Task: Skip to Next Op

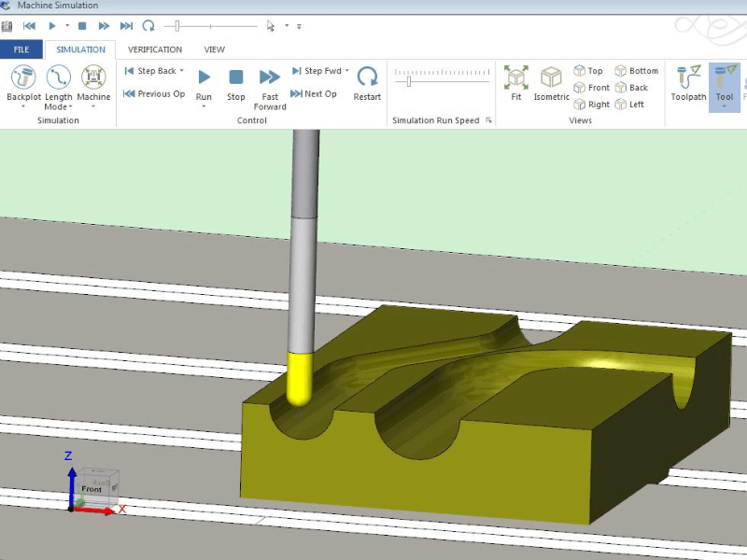Action: coord(314,93)
